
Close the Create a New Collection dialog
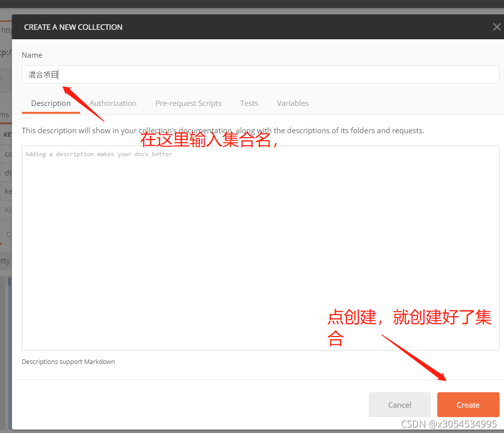pos(496,27)
